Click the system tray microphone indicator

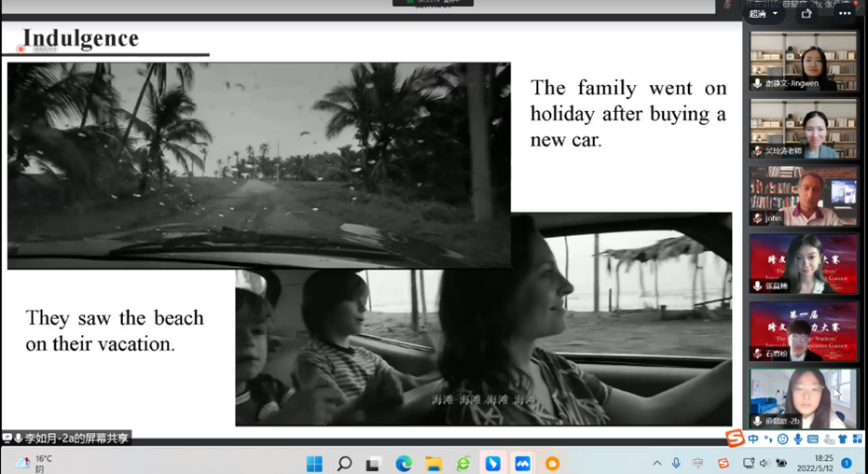[x=676, y=463]
